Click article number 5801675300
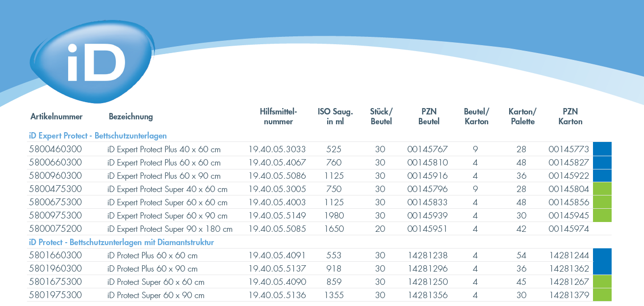 pyautogui.click(x=55, y=281)
